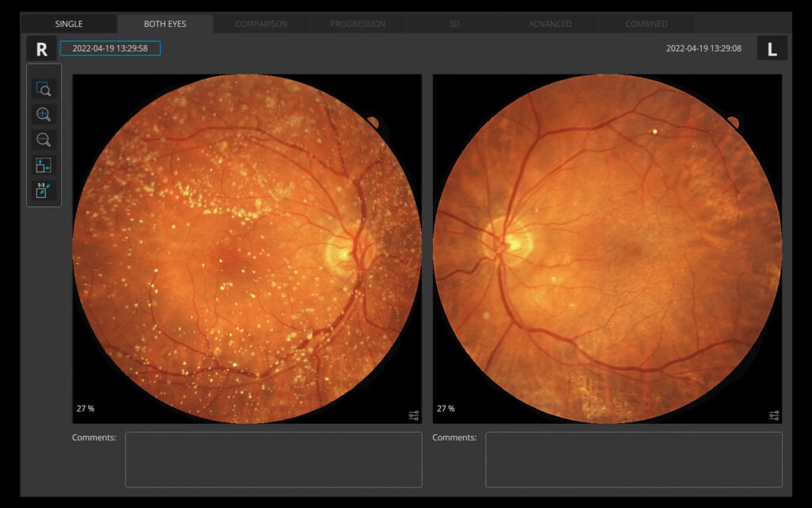Viewport: 812px width, 508px height.
Task: Switch to the SINGLE tab
Action: click(69, 24)
